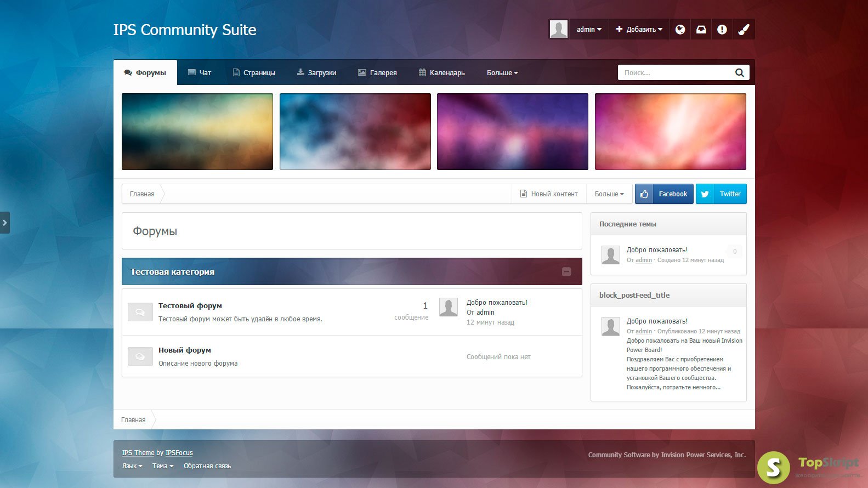Click the IPS Theme footer link
The image size is (868, 488).
point(138,453)
